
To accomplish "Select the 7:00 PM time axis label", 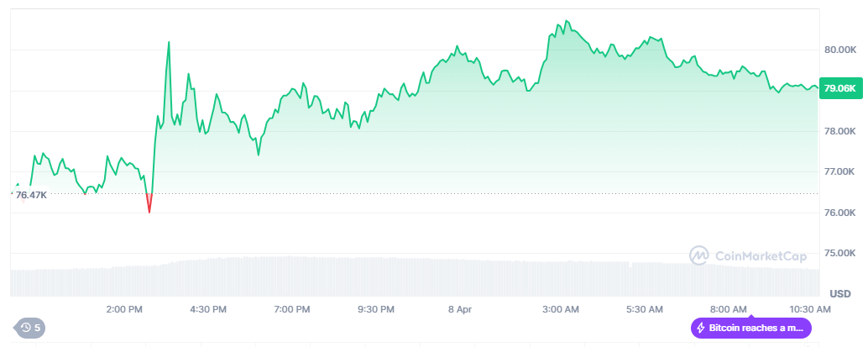I will point(292,309).
